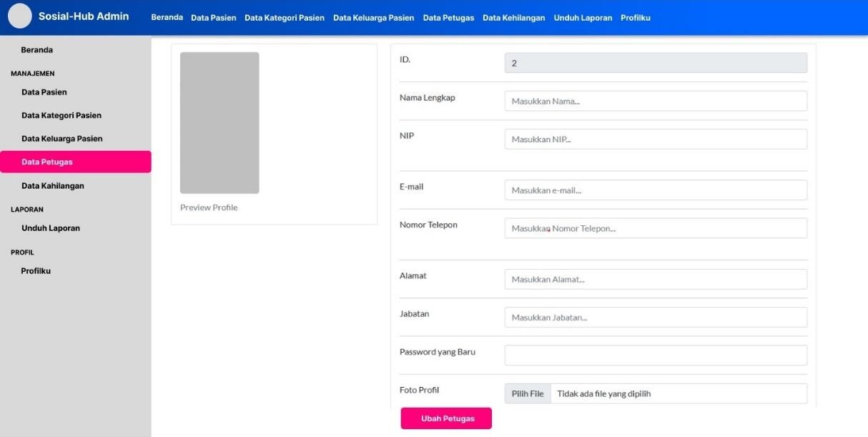Click the Alamat input field
Image resolution: width=868 pixels, height=437 pixels.
click(x=655, y=279)
